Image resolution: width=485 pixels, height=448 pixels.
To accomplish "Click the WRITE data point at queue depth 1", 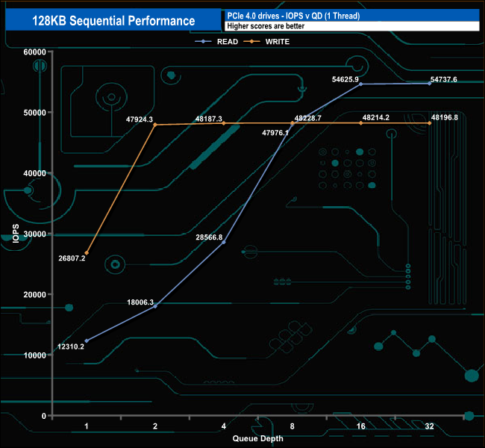I will (x=87, y=253).
